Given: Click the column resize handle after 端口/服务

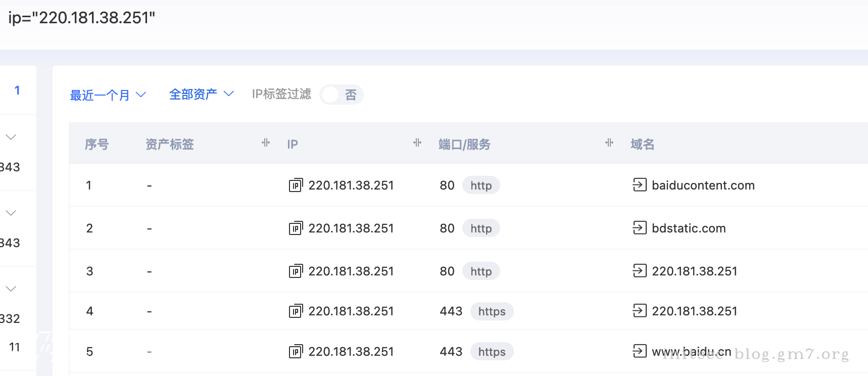Looking at the screenshot, I should point(609,143).
